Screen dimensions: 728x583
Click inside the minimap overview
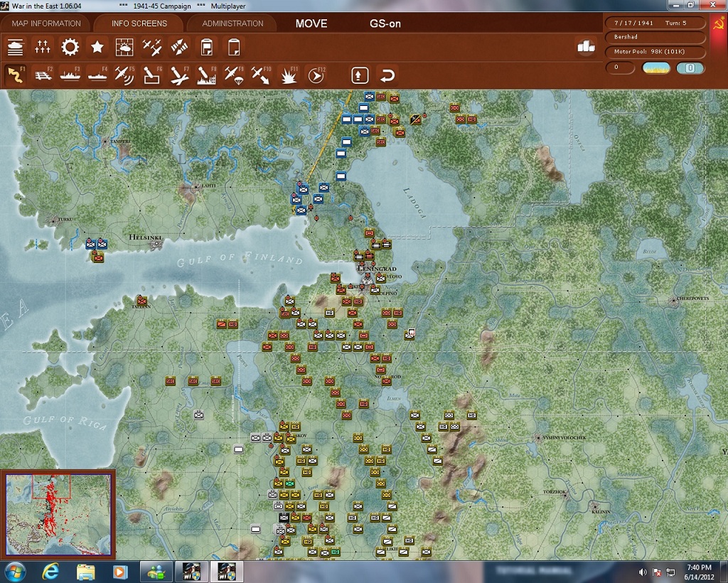tap(58, 514)
